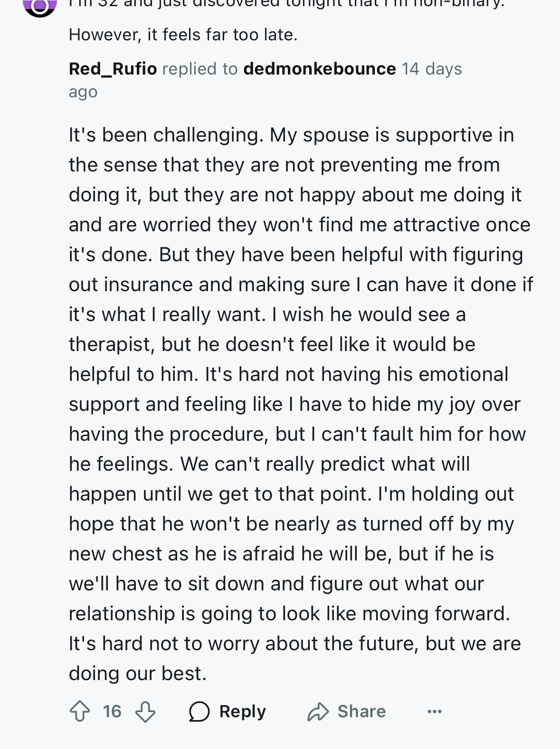Click the 'replied to' text

[200, 69]
